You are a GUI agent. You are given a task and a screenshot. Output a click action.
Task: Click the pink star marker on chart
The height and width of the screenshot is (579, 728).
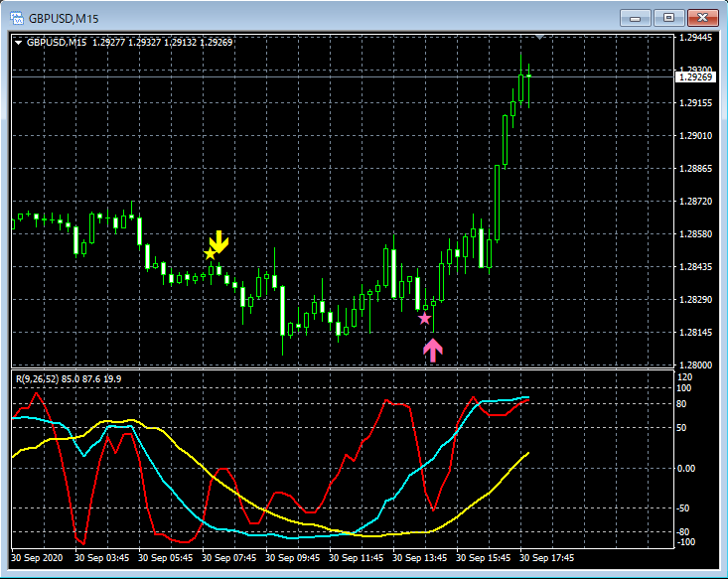(x=424, y=319)
